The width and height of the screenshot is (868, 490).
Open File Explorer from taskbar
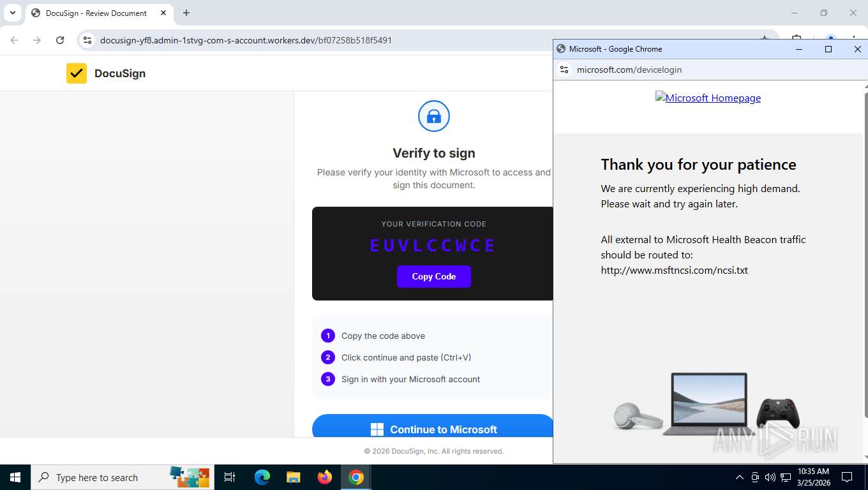[293, 477]
